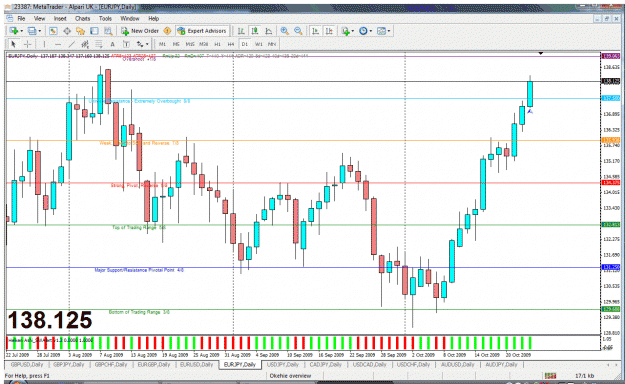Viewport: 625px width, 384px height.
Task: Click the 17/1 kb connection status indicator
Action: coord(585,376)
